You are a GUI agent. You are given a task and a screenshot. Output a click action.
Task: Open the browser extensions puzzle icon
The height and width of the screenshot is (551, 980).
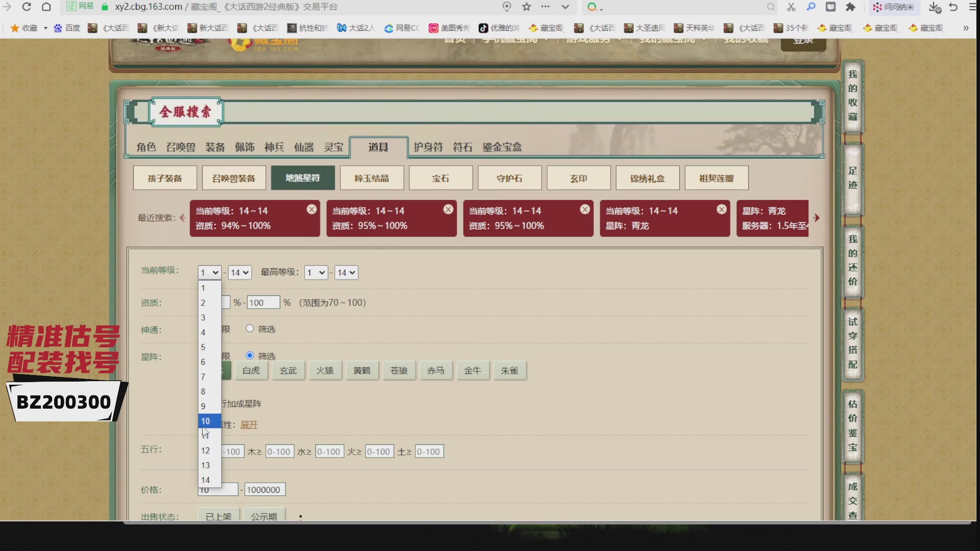[850, 7]
